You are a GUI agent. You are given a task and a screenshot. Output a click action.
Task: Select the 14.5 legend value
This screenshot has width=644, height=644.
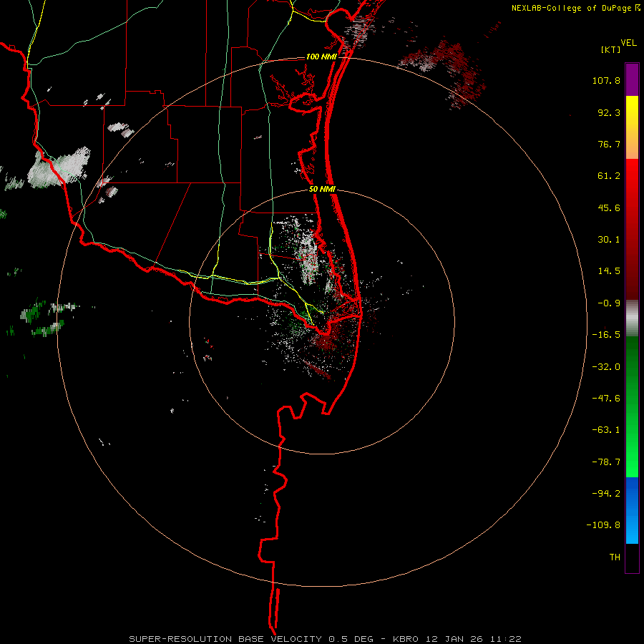click(609, 271)
